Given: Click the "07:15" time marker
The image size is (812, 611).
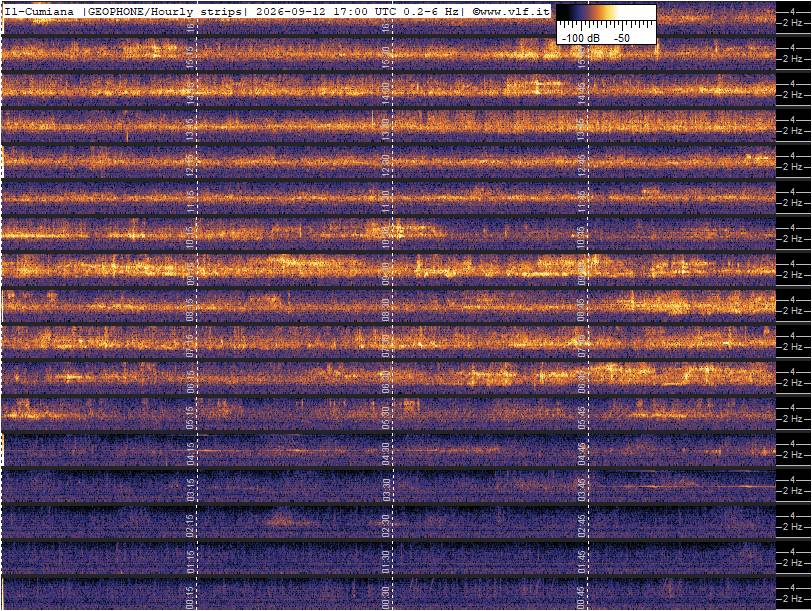Looking at the screenshot, I should click(191, 346).
